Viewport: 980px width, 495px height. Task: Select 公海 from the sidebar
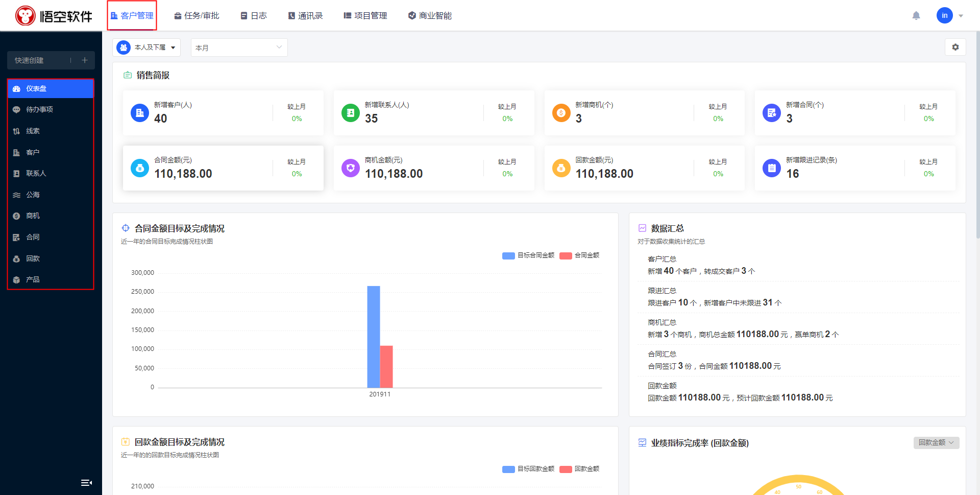[33, 195]
